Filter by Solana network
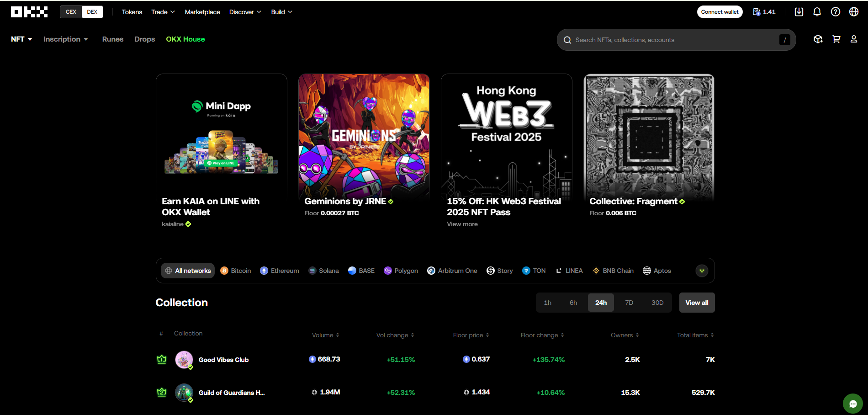Screen dimensions: 868x415 (x=323, y=271)
